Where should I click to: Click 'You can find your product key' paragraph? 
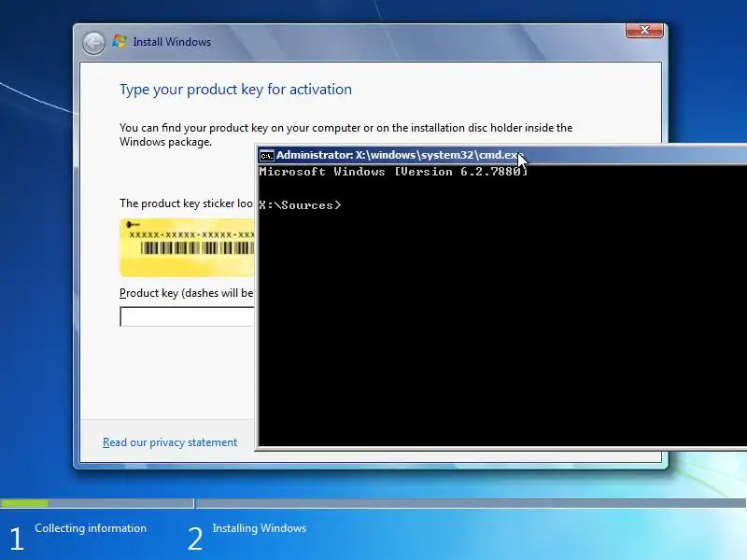[345, 134]
